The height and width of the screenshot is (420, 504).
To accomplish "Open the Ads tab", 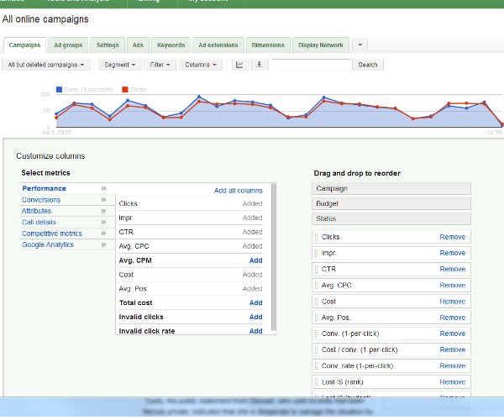I will tap(138, 45).
